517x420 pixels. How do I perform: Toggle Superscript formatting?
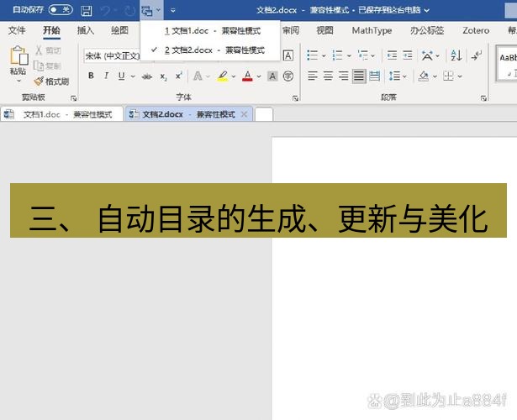pos(179,76)
